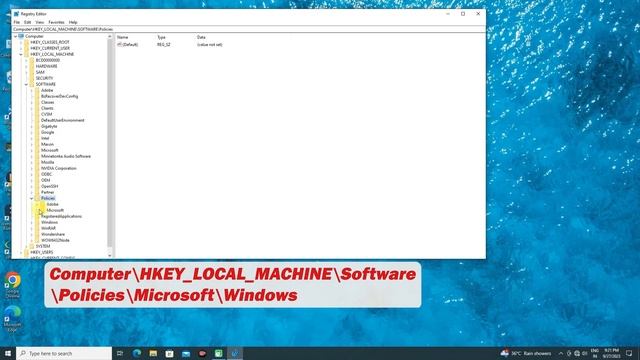Viewport: 640px width, 360px height.
Task: Open the Edit menu
Action: coord(27,22)
